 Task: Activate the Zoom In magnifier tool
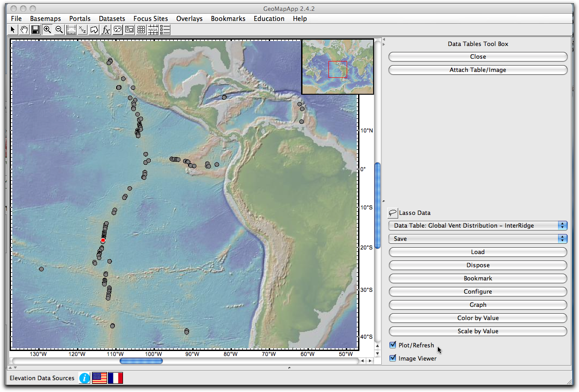click(47, 29)
